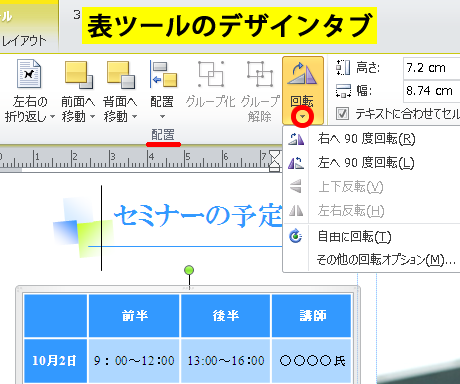
Task: Click the flip vertical menu icon
Action: pos(296,186)
